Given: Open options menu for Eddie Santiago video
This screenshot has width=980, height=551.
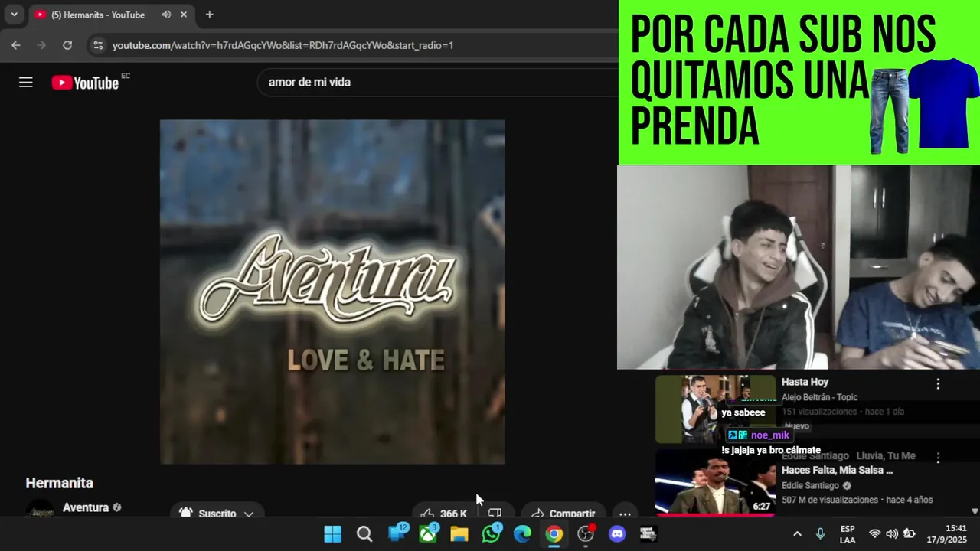Looking at the screenshot, I should pos(938,458).
